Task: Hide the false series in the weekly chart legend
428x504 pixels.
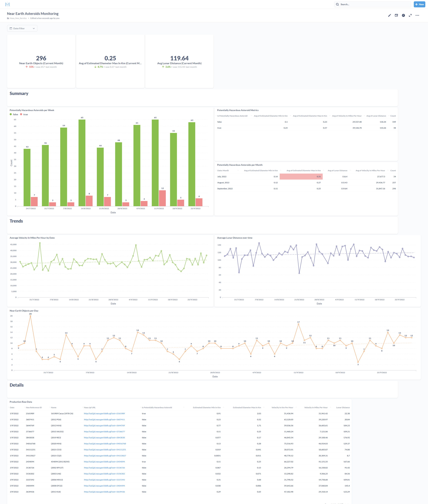Action: (x=15, y=114)
